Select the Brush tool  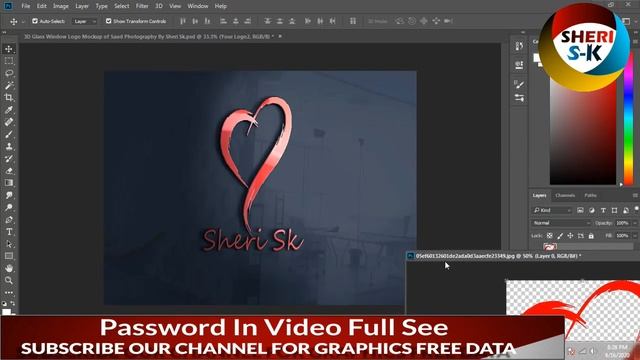[9, 134]
